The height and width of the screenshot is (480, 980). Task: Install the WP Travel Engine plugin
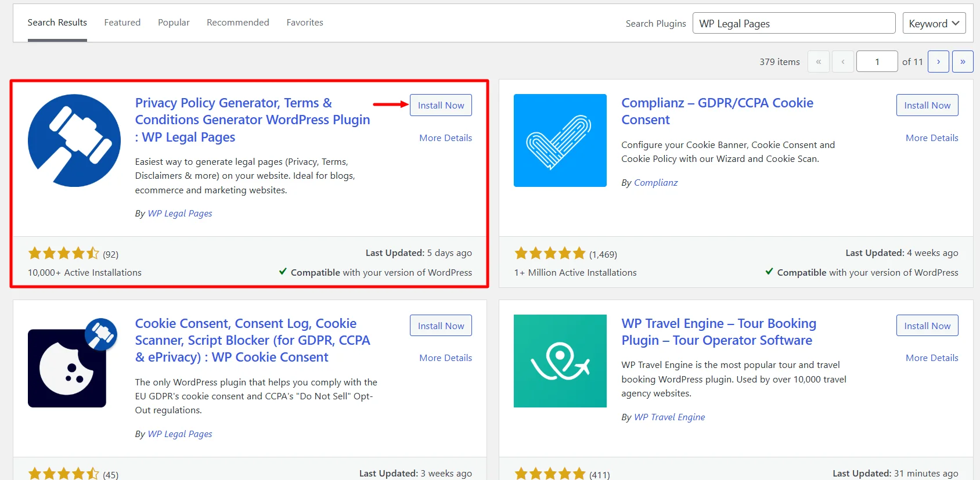tap(927, 326)
